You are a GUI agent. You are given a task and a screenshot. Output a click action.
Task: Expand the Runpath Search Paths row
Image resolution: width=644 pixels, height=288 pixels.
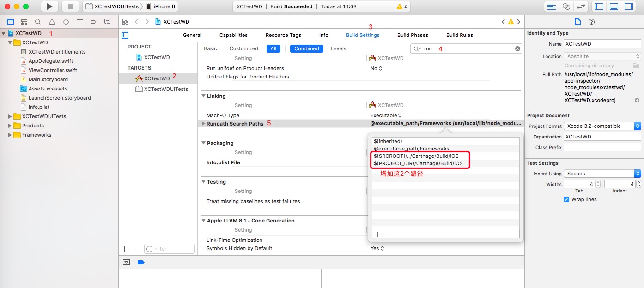click(203, 124)
